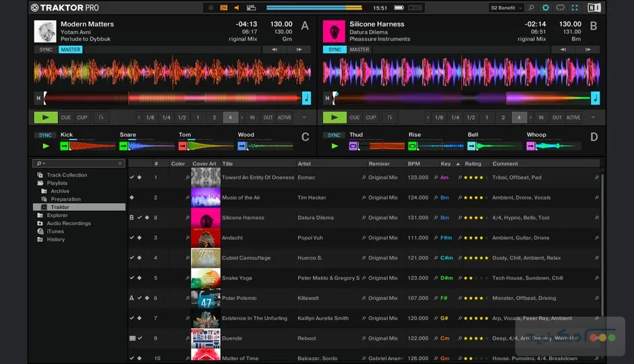Viewport: 634px width, 364px height.
Task: Click the battery indicator icon
Action: [399, 7]
